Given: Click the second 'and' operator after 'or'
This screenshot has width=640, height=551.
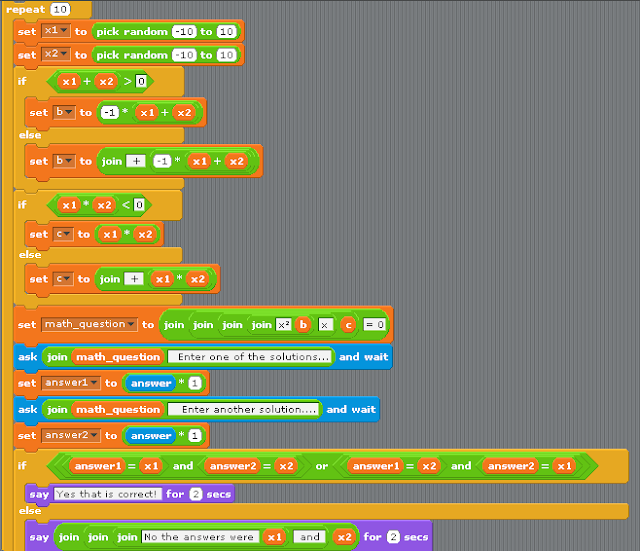Looking at the screenshot, I should [461, 466].
